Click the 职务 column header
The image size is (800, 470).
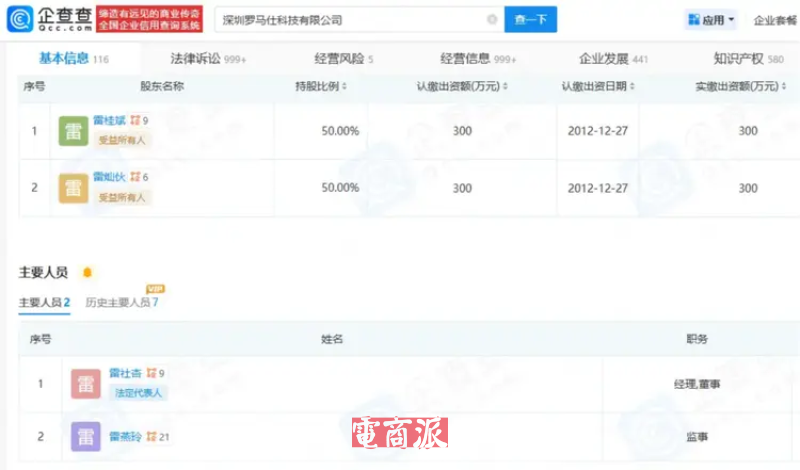697,339
